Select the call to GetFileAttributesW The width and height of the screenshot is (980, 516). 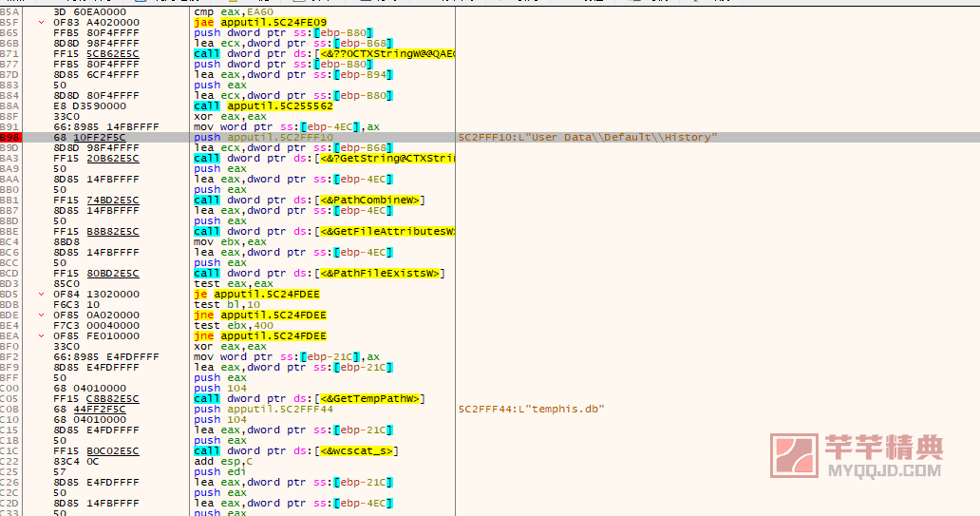click(x=324, y=232)
